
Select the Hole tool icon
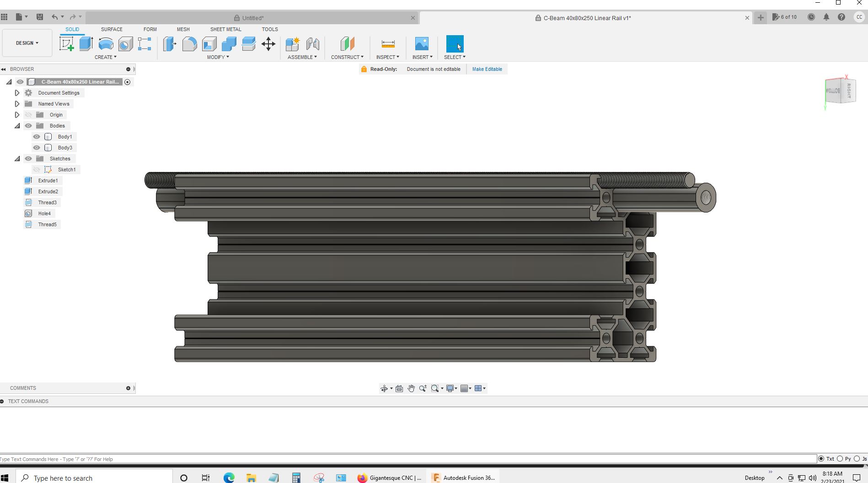pos(125,44)
